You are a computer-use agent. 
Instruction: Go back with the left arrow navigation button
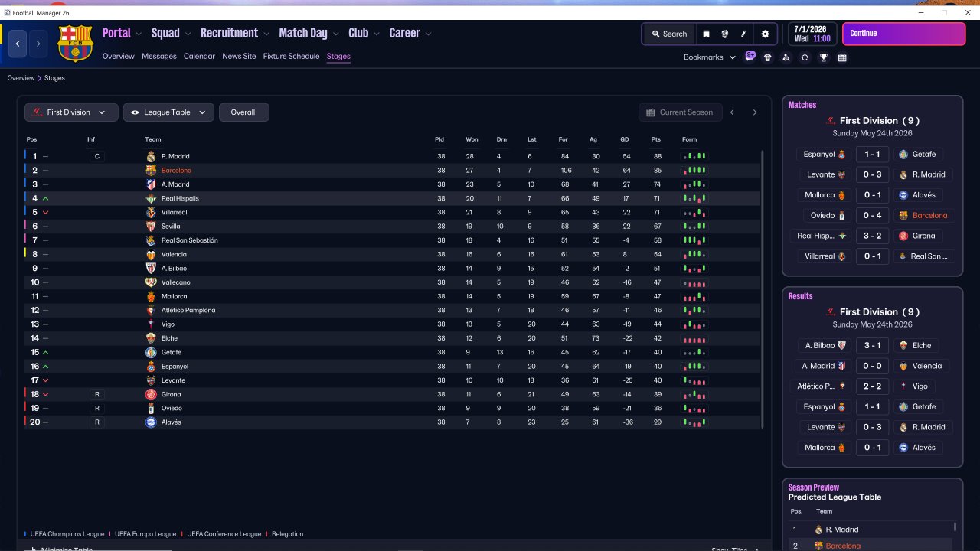tap(18, 44)
